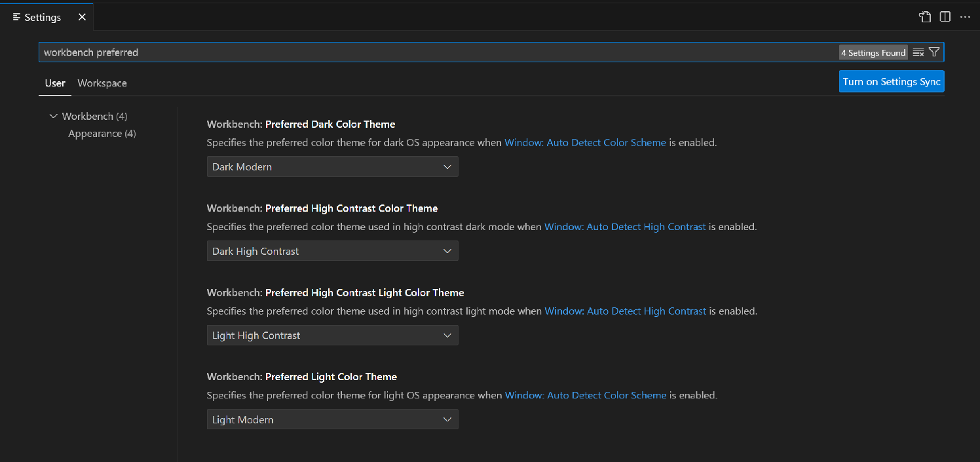Image resolution: width=980 pixels, height=462 pixels.
Task: Split the Settings editor to the right
Action: coord(945,16)
